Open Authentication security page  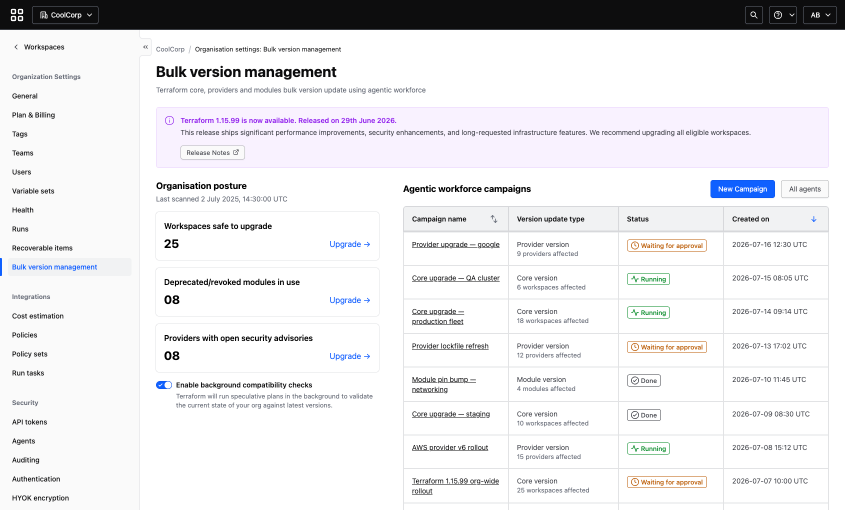point(36,479)
